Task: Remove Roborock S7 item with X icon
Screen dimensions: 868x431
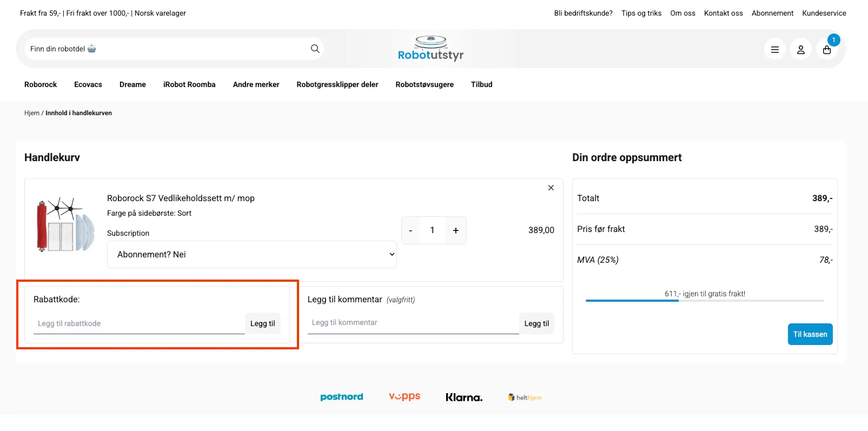Action: point(551,188)
